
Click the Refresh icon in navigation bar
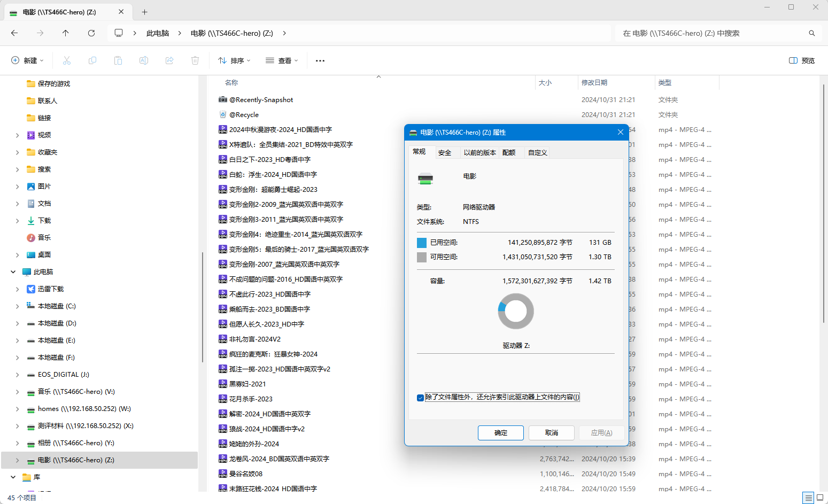pos(91,33)
